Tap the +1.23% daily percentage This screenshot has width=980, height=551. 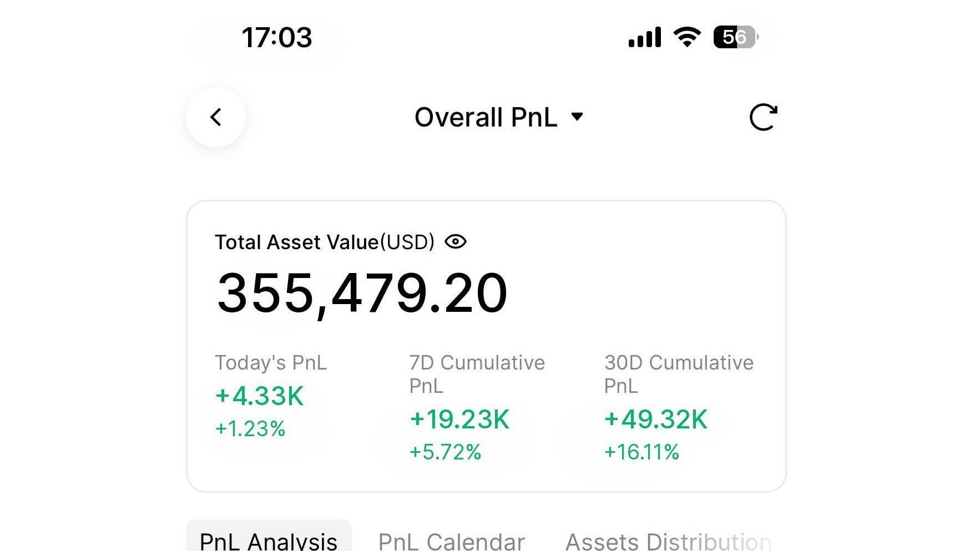point(250,429)
